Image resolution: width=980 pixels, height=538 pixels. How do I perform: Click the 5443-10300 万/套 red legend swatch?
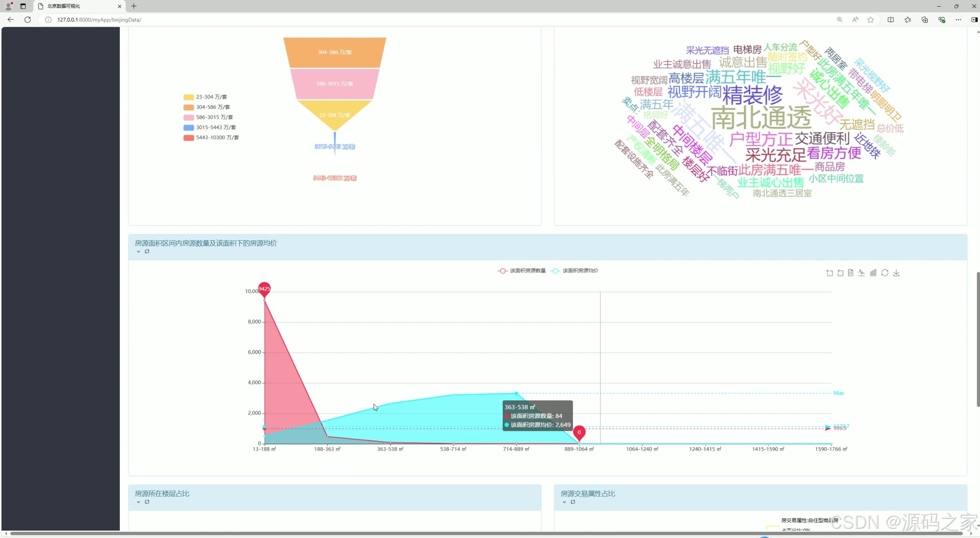[188, 138]
